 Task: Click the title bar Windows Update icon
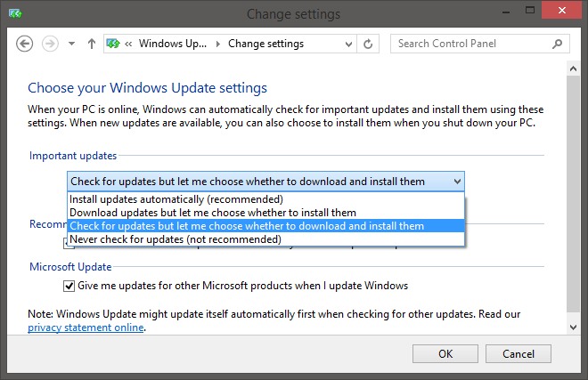click(15, 14)
